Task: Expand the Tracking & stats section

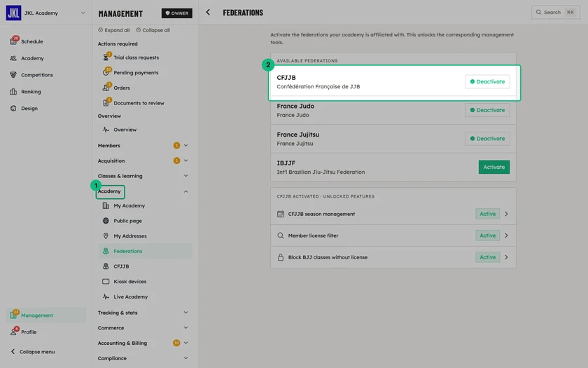Action: [185, 313]
